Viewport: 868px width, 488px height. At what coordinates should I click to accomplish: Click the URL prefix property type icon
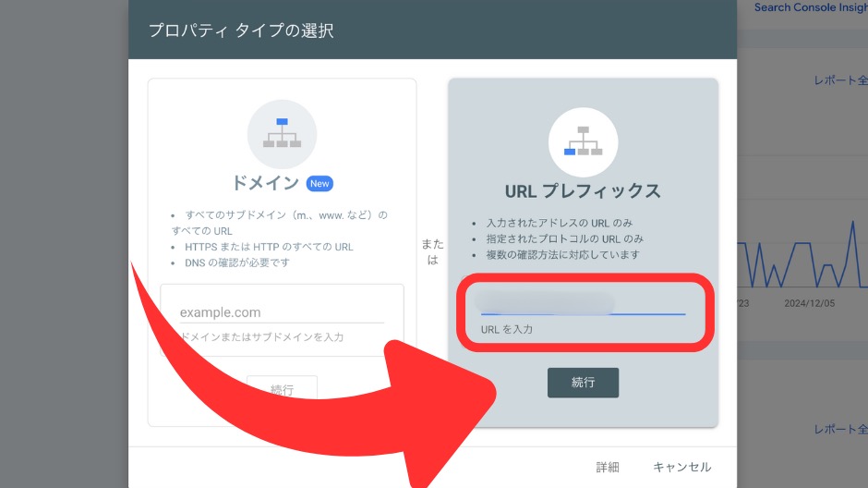click(x=583, y=141)
